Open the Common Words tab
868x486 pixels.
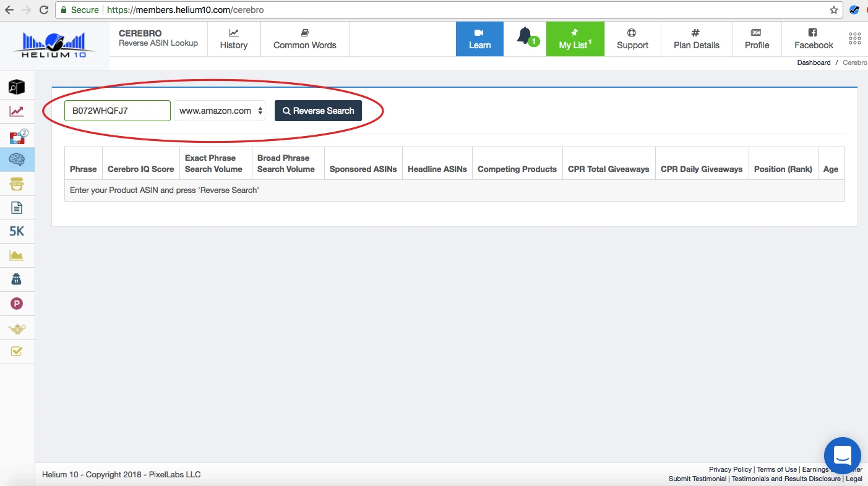click(304, 39)
